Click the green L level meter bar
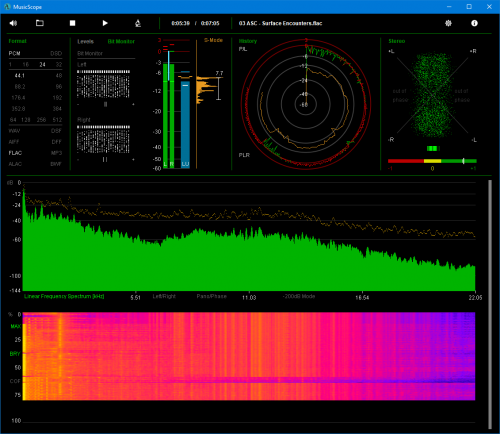This screenshot has height=434, width=500. coord(165,115)
